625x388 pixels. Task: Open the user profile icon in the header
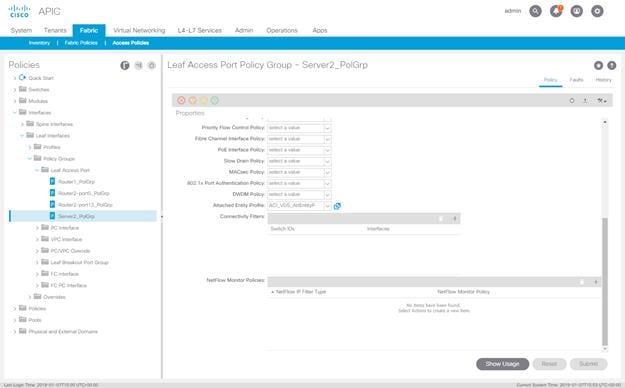click(x=577, y=11)
